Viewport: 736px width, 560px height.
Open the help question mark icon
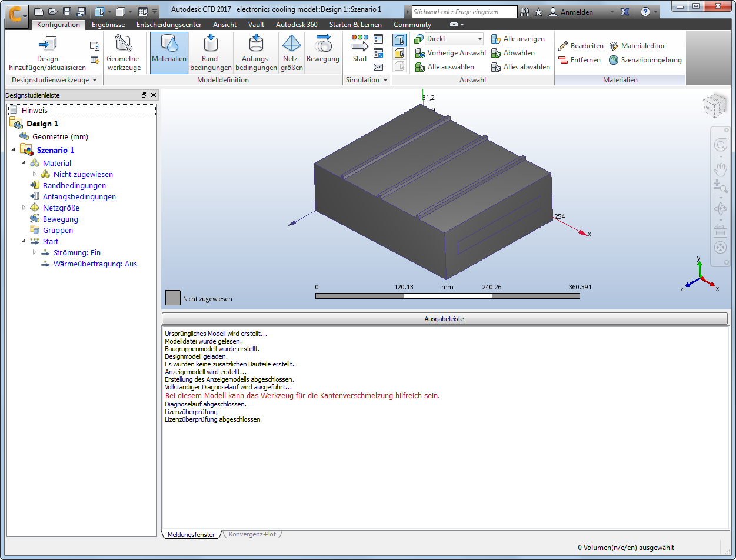pos(645,12)
